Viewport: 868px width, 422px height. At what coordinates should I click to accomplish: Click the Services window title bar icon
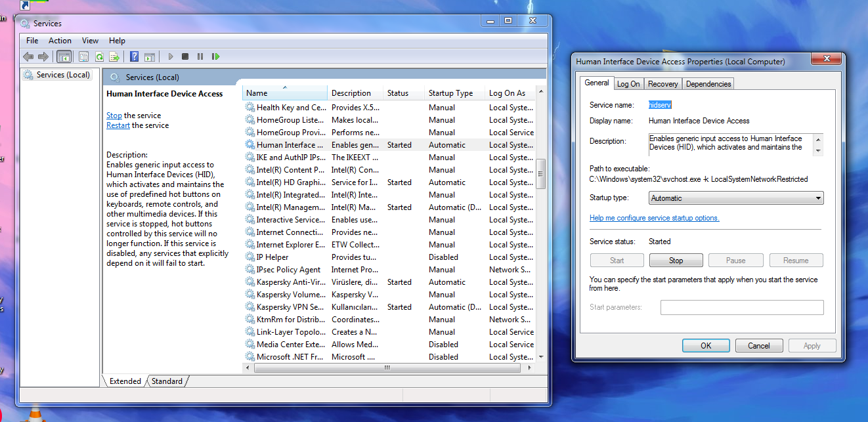26,24
